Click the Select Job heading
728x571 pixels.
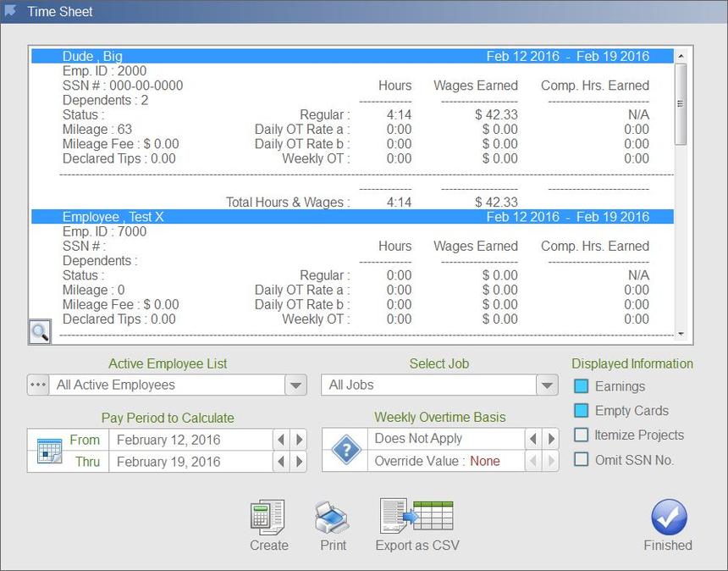tap(439, 363)
